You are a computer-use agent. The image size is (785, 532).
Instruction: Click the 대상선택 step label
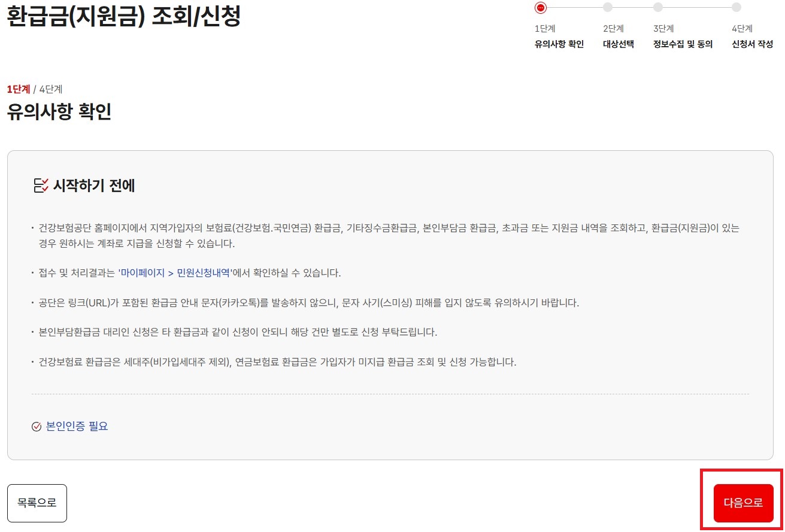[619, 44]
